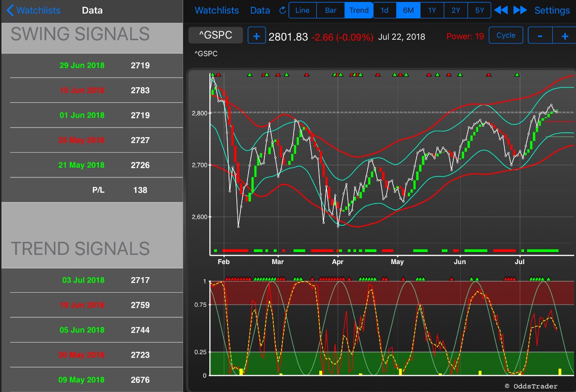576x392 pixels.
Task: Decrease power using the minus button
Action: pos(540,36)
